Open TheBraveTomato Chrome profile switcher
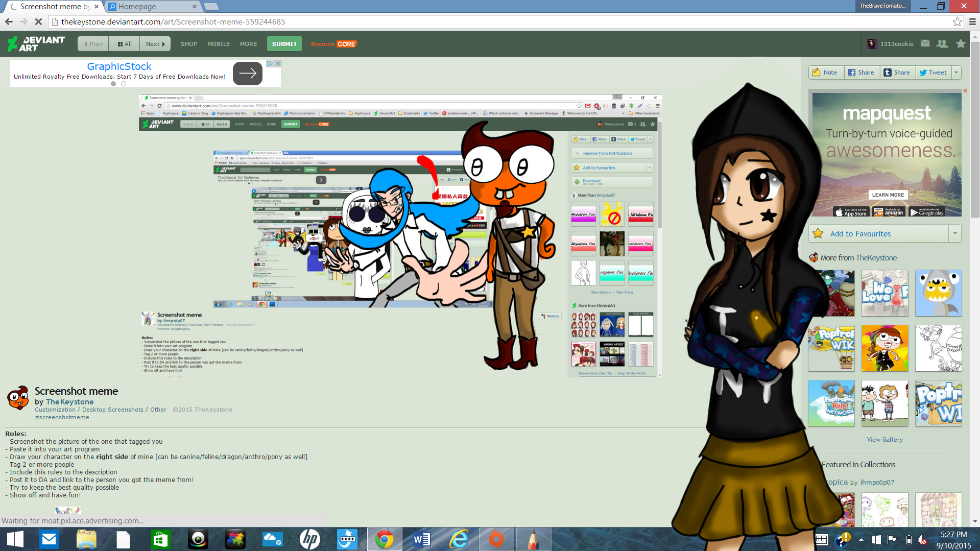 click(882, 6)
